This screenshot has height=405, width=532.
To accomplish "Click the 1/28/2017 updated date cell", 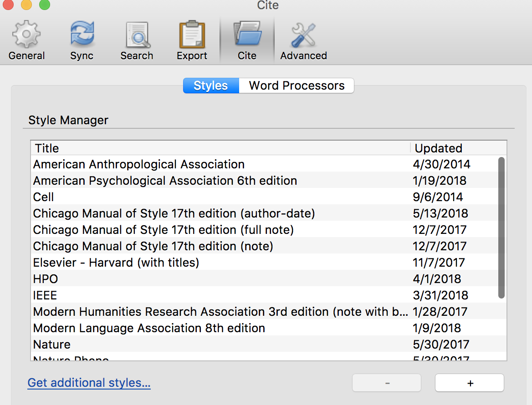I will coord(440,311).
